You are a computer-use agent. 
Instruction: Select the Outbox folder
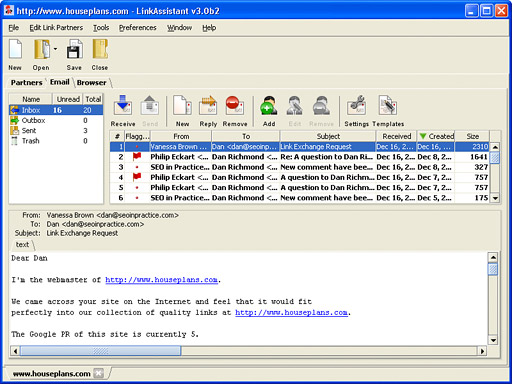pyautogui.click(x=56, y=120)
